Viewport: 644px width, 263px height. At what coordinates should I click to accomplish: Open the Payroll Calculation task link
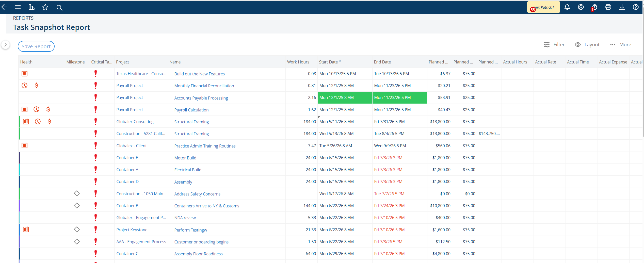tap(191, 110)
